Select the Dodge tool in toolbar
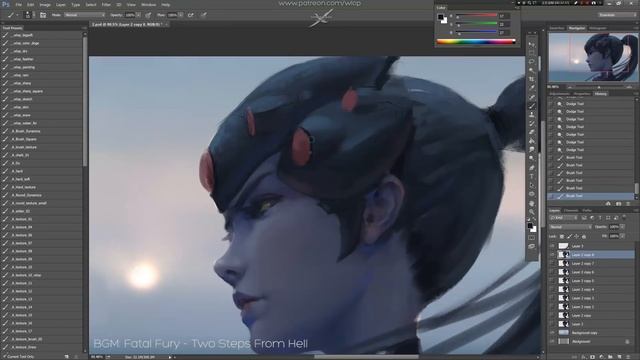Image resolution: width=640 pixels, height=360 pixels. 531,159
